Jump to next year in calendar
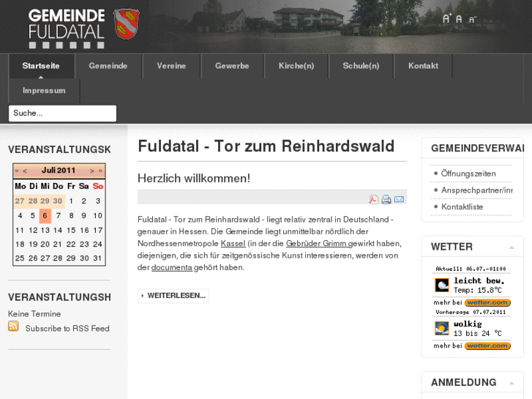Image resolution: width=532 pixels, height=399 pixels. (100, 171)
